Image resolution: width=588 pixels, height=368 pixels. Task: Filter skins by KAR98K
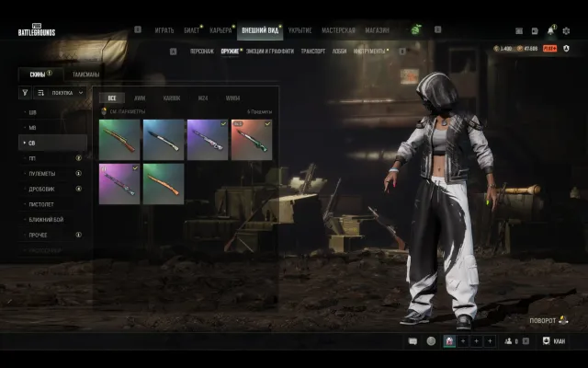(172, 98)
